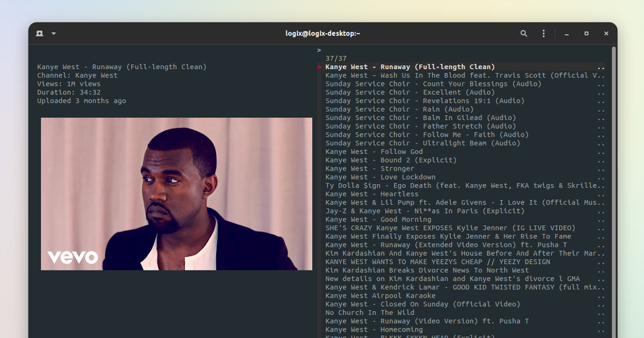This screenshot has height=338, width=644.
Task: Click the 'Uploaded 3 months ago' preview line
Action: pos(82,101)
